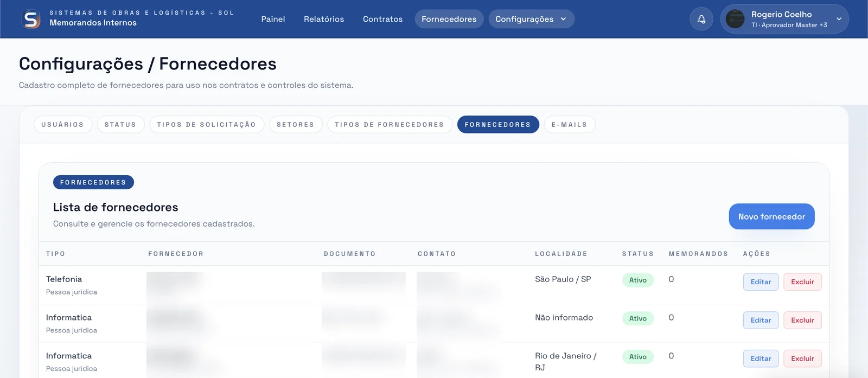Click the Novo fornecedor button
The width and height of the screenshot is (868, 378).
click(x=771, y=216)
